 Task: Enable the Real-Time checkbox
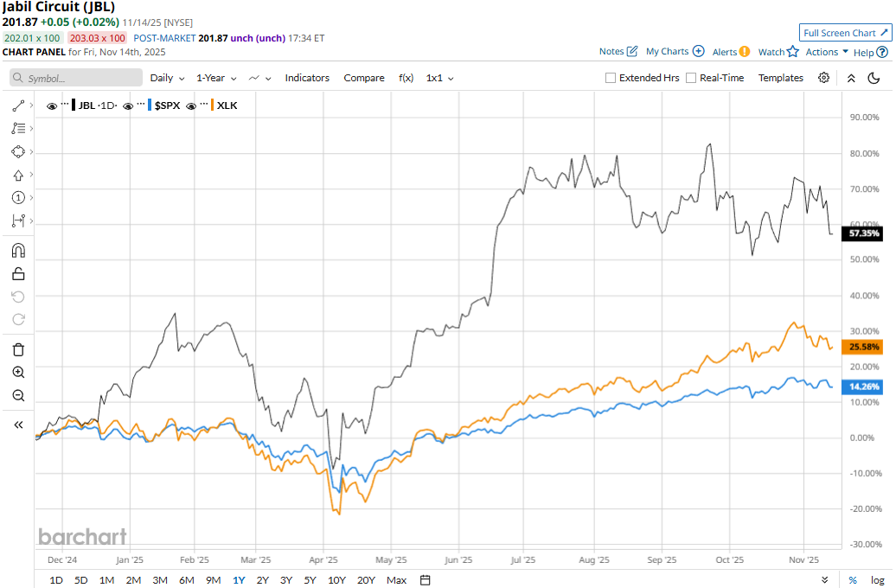click(691, 79)
